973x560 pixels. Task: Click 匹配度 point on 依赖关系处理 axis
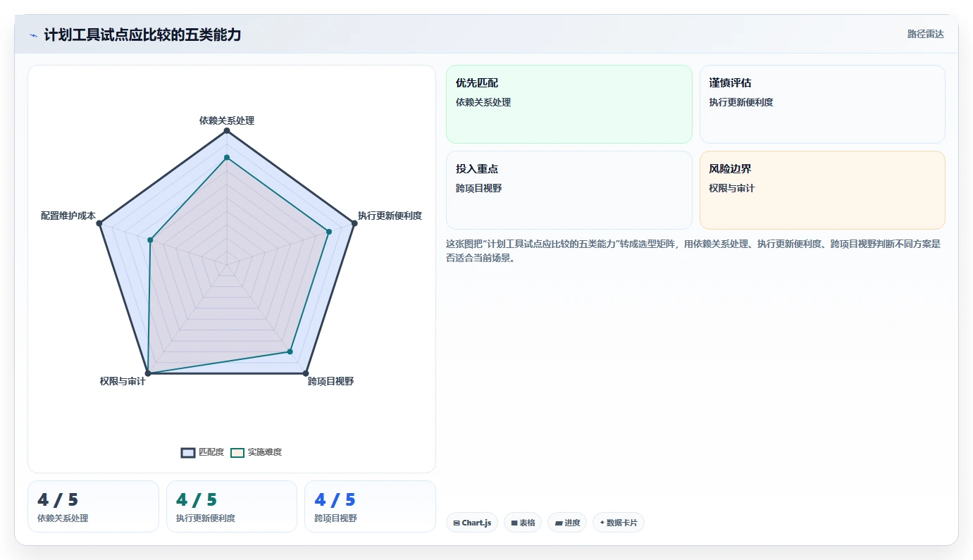[x=227, y=130]
